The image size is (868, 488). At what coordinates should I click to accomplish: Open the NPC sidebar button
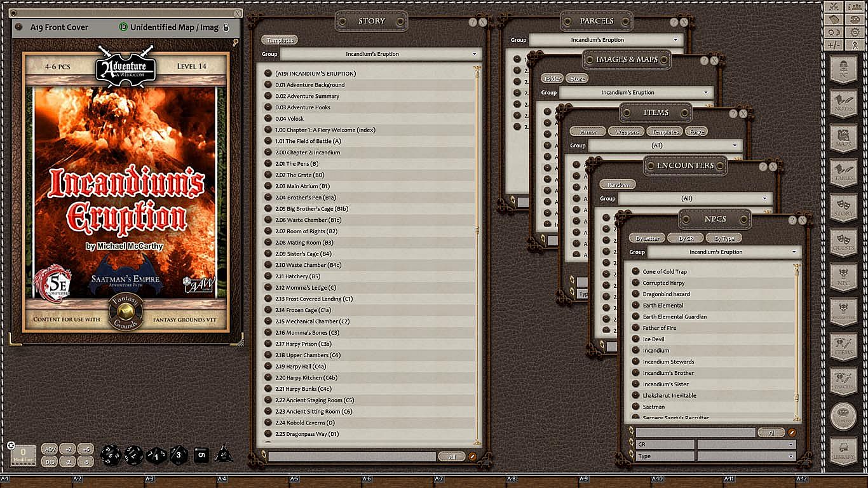(x=844, y=278)
